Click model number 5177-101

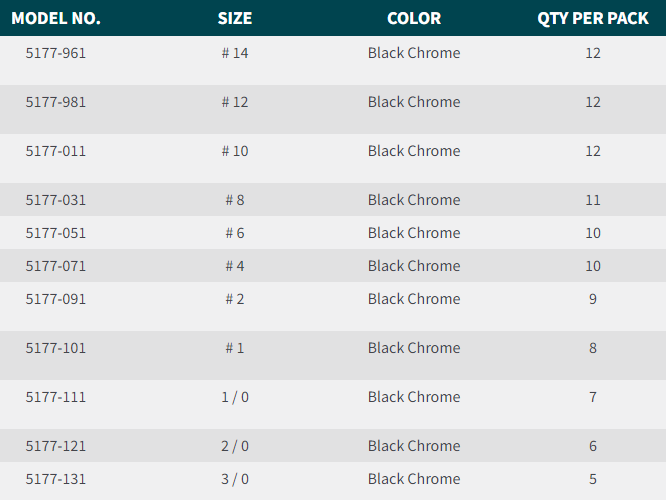pos(56,348)
